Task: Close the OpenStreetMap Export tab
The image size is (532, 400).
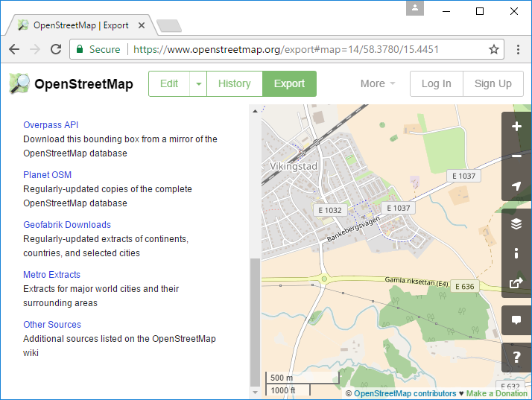Action: [x=142, y=25]
